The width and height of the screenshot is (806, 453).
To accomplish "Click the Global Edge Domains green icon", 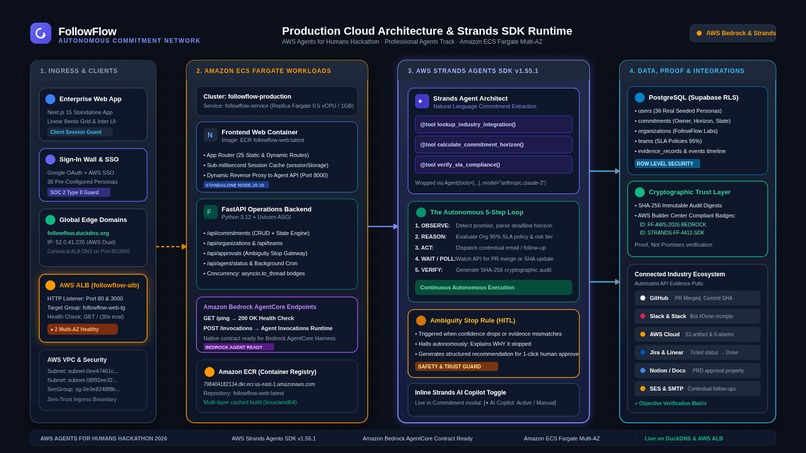I will (50, 220).
